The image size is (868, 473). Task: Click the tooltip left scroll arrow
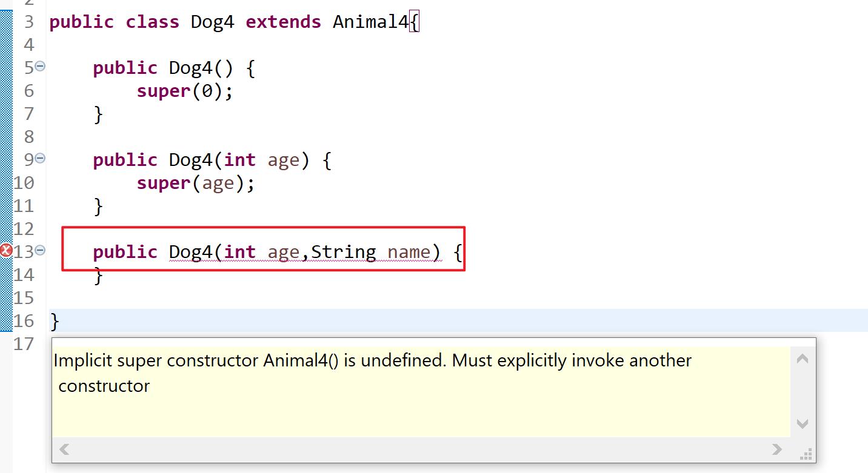pos(64,449)
